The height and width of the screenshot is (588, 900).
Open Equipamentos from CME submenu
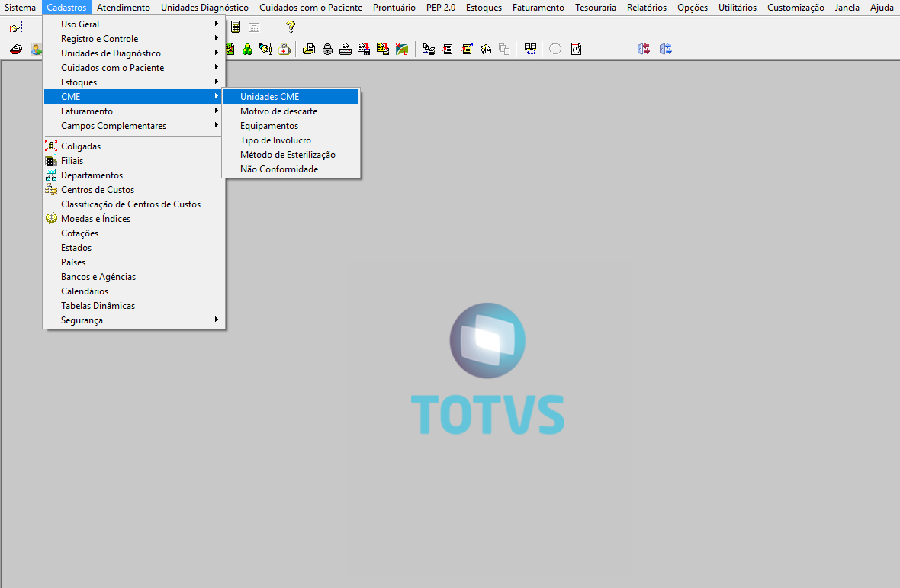[x=291, y=126]
